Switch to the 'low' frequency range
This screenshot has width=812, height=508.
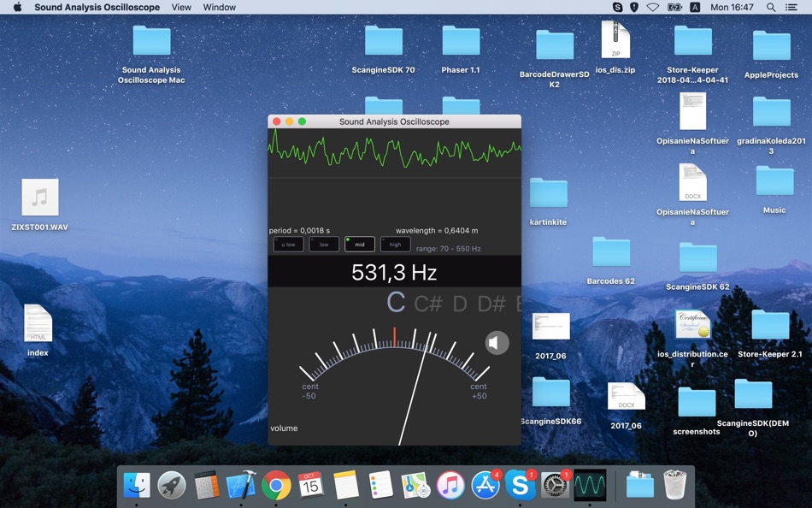click(324, 245)
